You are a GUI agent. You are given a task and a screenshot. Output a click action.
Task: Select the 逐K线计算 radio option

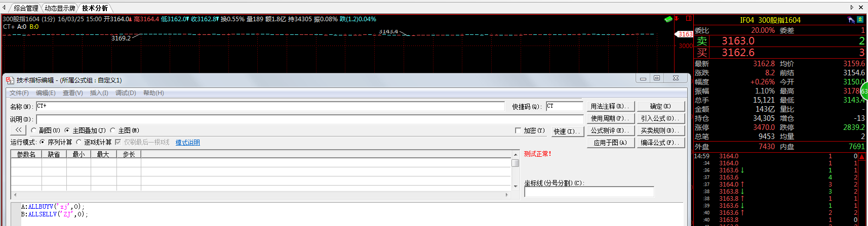79,143
